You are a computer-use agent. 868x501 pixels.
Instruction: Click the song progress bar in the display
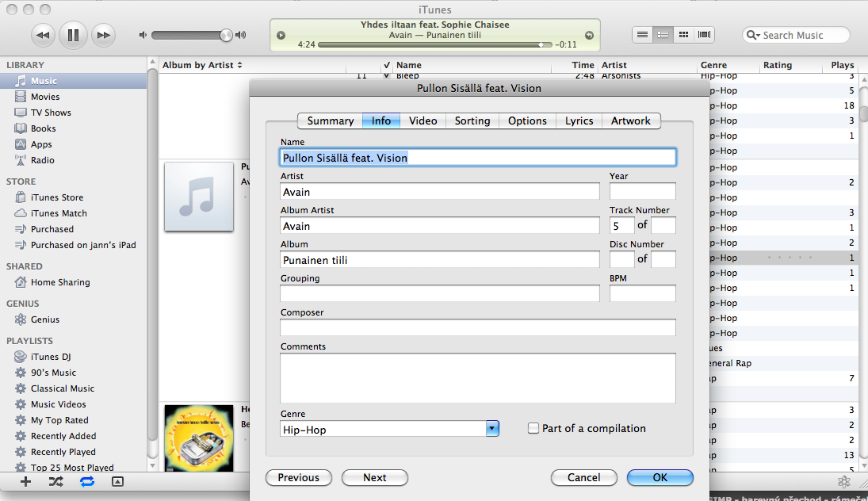coord(434,45)
